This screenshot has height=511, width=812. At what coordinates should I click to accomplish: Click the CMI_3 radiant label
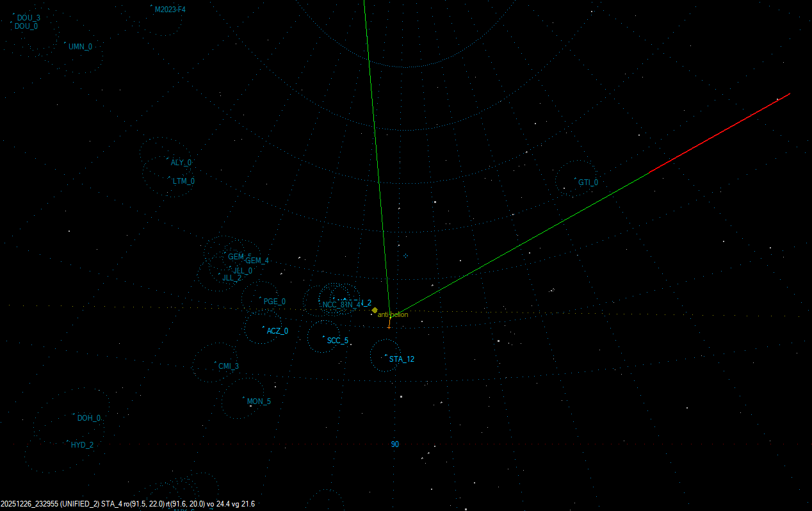pyautogui.click(x=229, y=366)
